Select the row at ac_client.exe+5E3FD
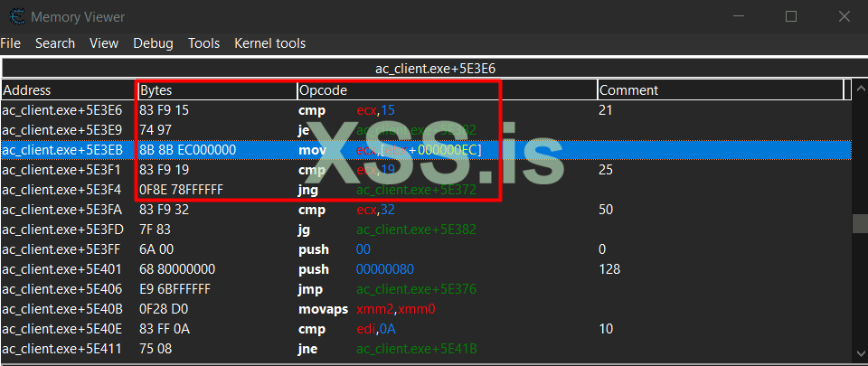 point(426,230)
